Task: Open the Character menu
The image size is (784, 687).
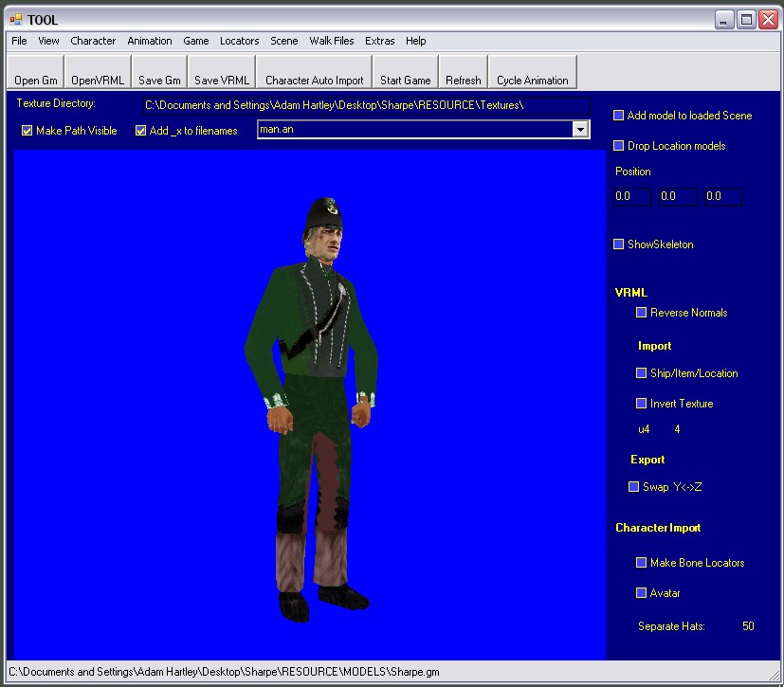Action: pos(93,41)
